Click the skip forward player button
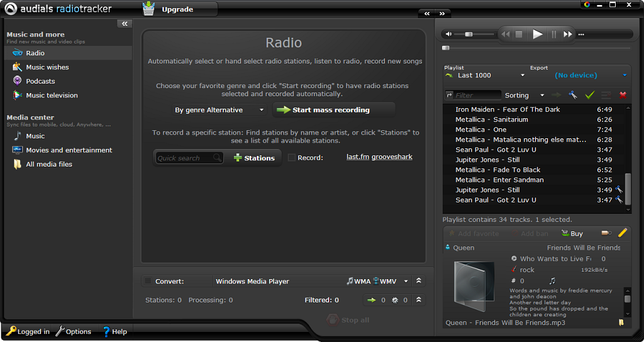The image size is (644, 342). (568, 35)
